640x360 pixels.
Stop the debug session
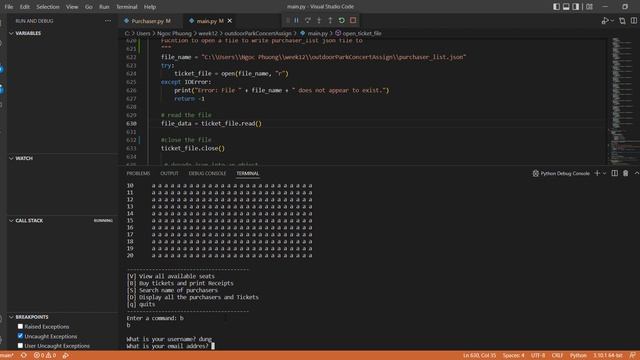point(353,20)
